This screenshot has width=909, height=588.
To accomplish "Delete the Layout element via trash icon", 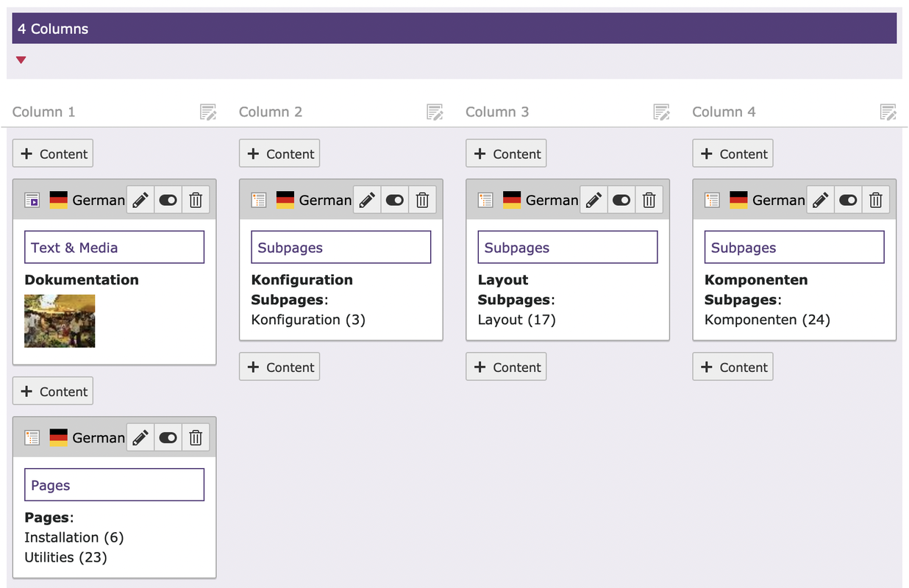I will click(649, 200).
